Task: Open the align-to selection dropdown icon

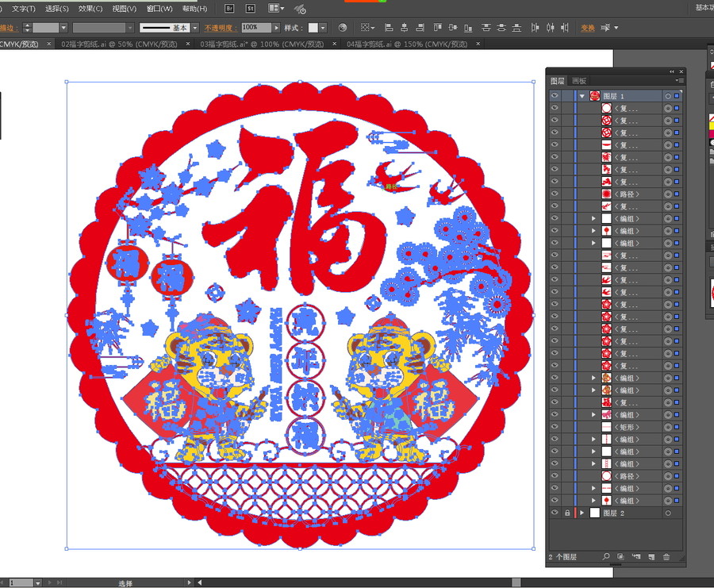Action: 367,28
